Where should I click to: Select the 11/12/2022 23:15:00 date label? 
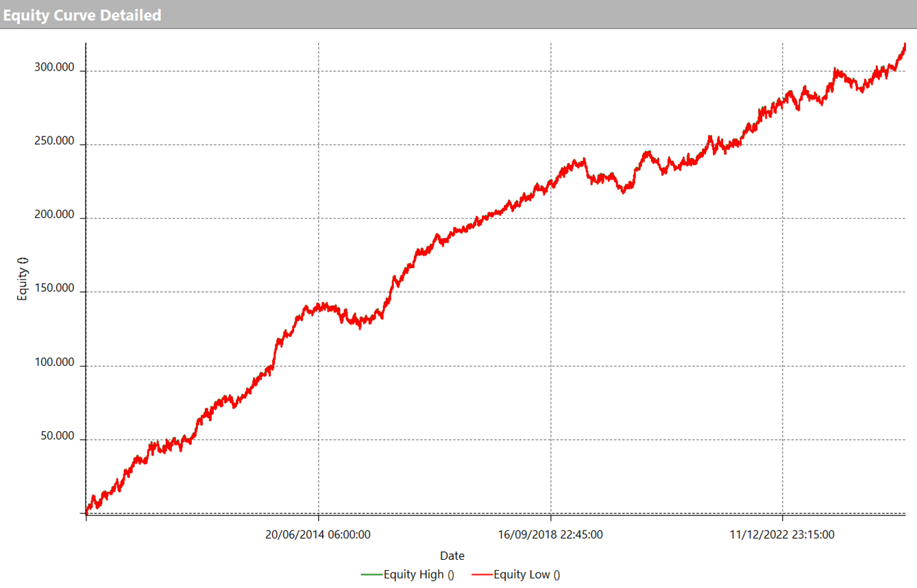(782, 535)
